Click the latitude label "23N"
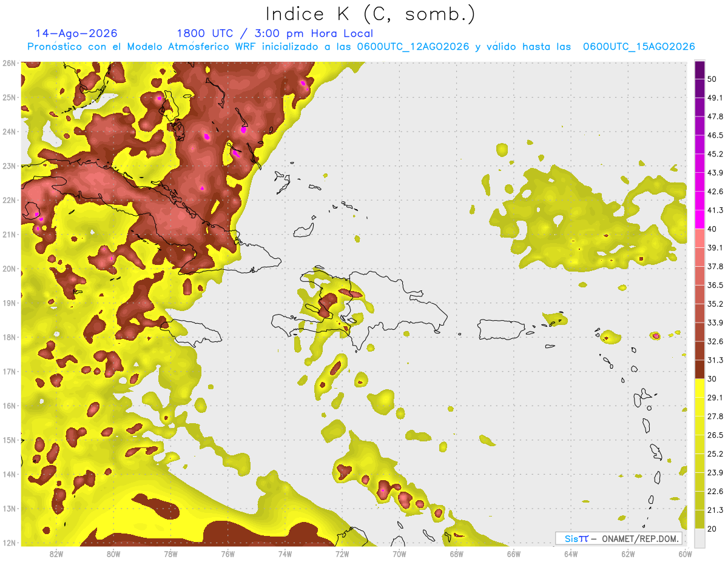The image size is (728, 562). 9,166
